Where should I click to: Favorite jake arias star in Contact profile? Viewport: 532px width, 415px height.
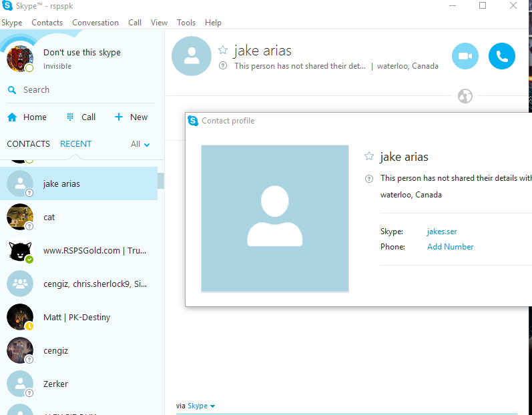pos(369,156)
